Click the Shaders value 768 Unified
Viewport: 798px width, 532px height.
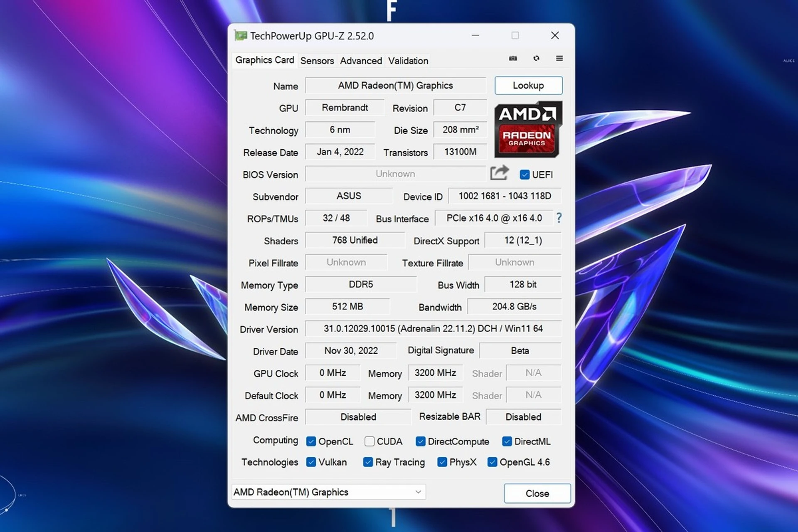coord(355,240)
